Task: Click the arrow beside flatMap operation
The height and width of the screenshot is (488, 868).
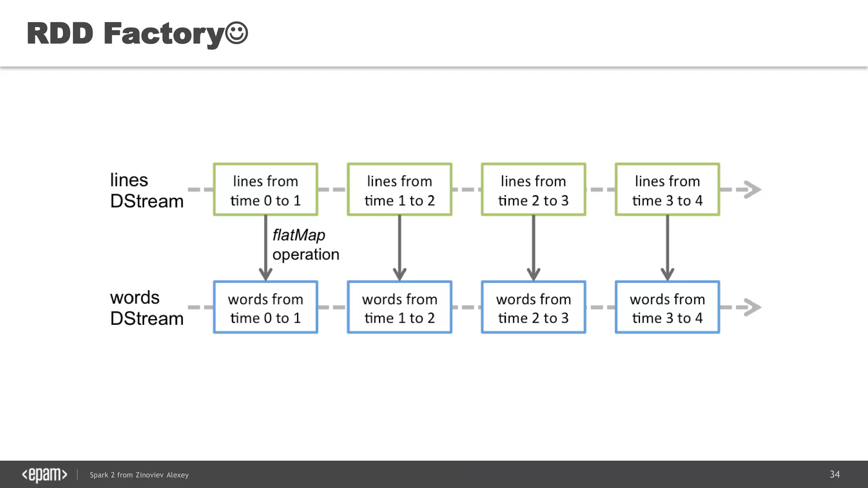Action: click(x=266, y=248)
